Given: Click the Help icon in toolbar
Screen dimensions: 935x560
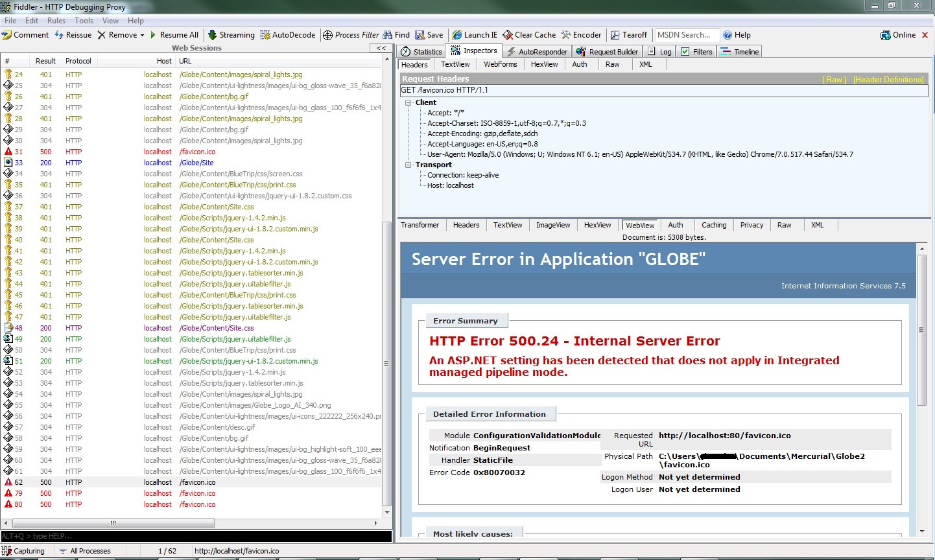Looking at the screenshot, I should [x=728, y=35].
